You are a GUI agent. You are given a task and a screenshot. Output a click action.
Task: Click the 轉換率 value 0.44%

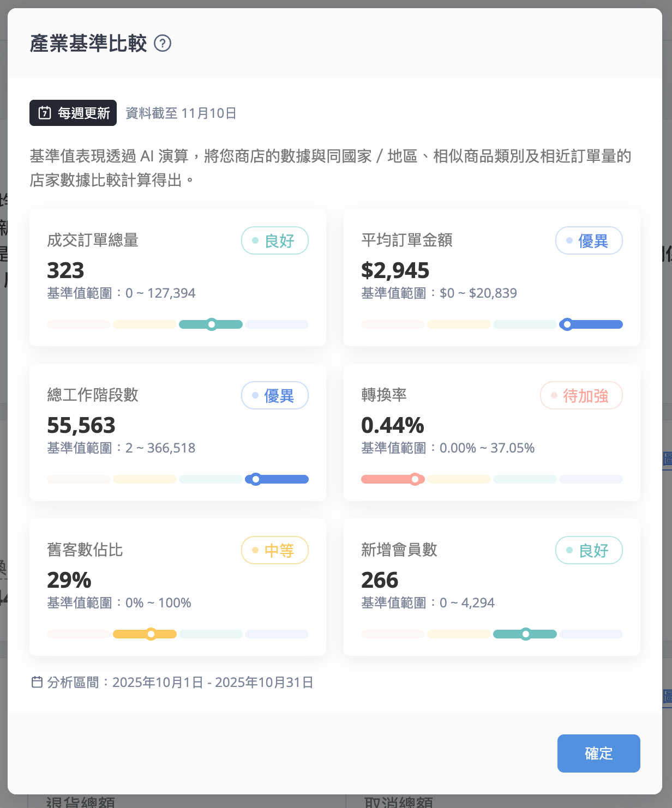(393, 425)
